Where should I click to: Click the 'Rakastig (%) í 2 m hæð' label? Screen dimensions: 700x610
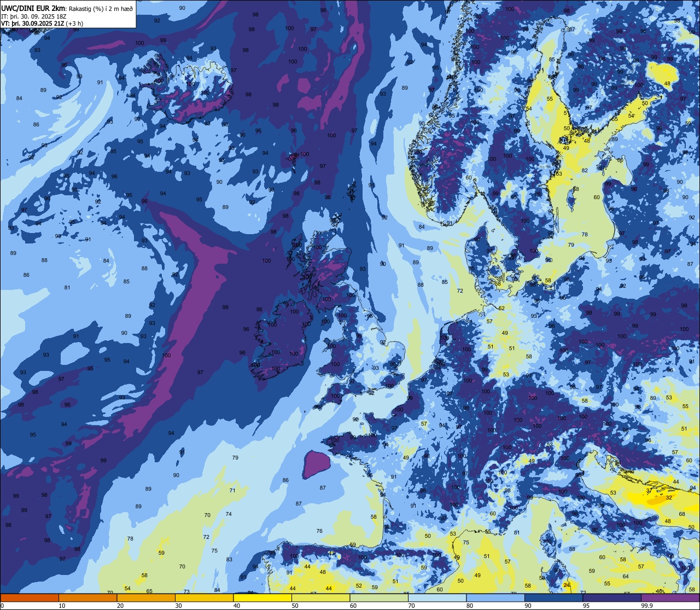(100, 8)
